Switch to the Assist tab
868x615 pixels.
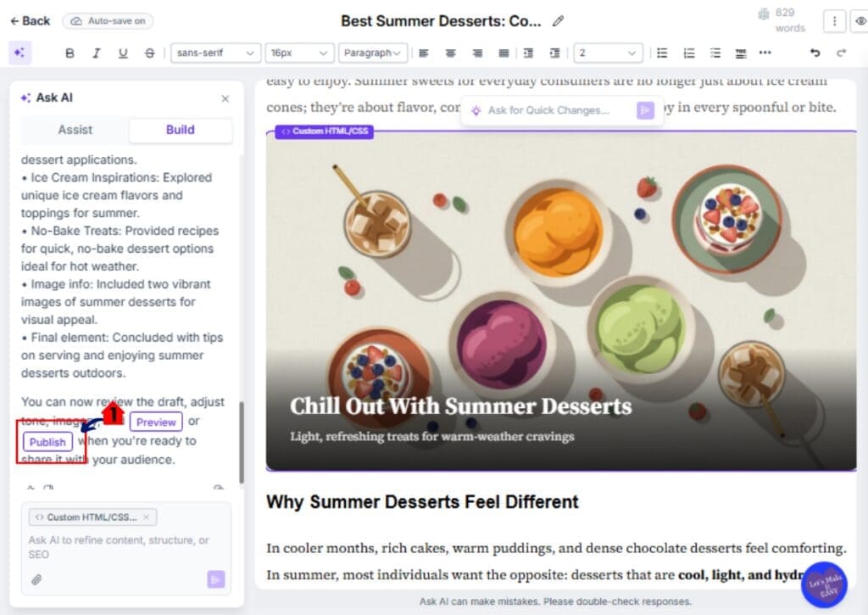[x=75, y=130]
